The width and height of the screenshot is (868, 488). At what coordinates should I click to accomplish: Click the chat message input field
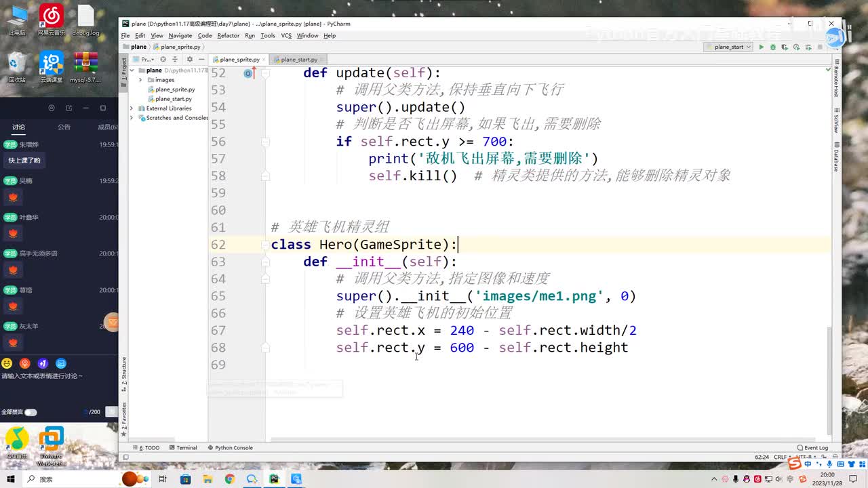coord(59,386)
